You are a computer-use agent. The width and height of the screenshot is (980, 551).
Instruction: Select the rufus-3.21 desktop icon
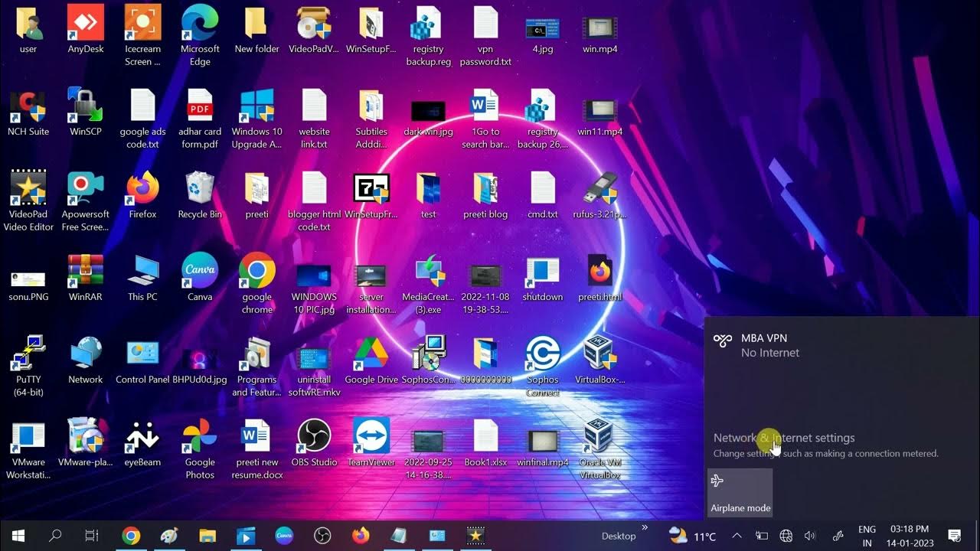600,195
